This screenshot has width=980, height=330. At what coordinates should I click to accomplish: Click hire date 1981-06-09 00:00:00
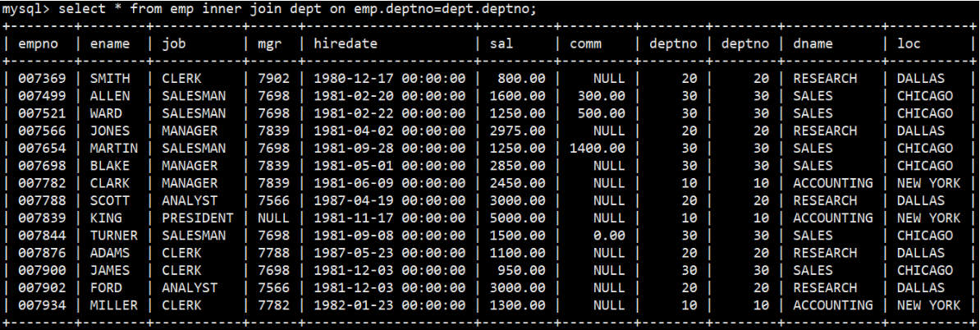(x=389, y=183)
